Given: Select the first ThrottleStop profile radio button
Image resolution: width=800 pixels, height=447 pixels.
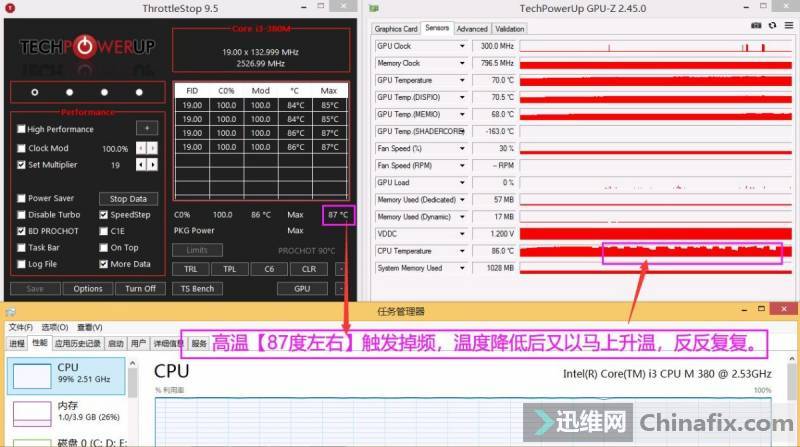Looking at the screenshot, I should pyautogui.click(x=35, y=92).
